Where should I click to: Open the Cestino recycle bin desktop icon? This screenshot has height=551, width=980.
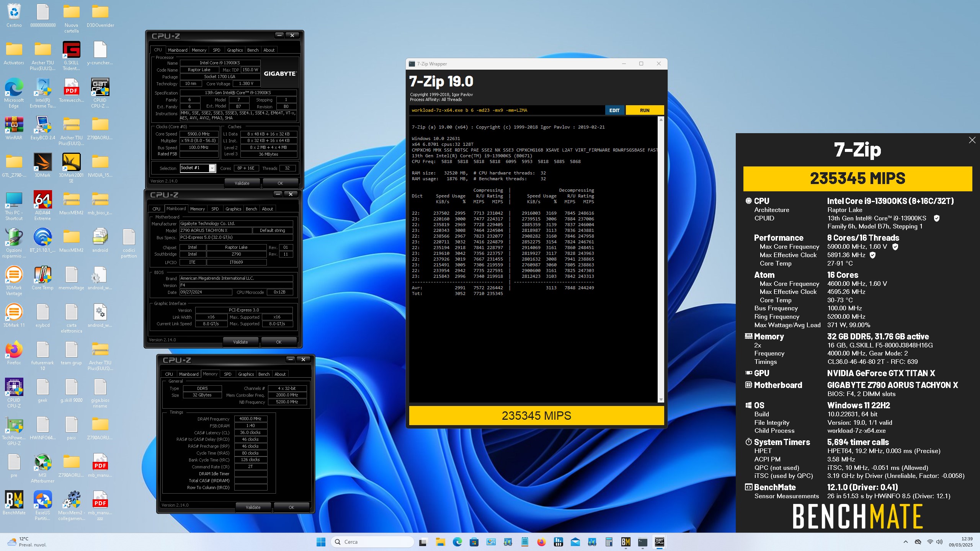coord(14,15)
